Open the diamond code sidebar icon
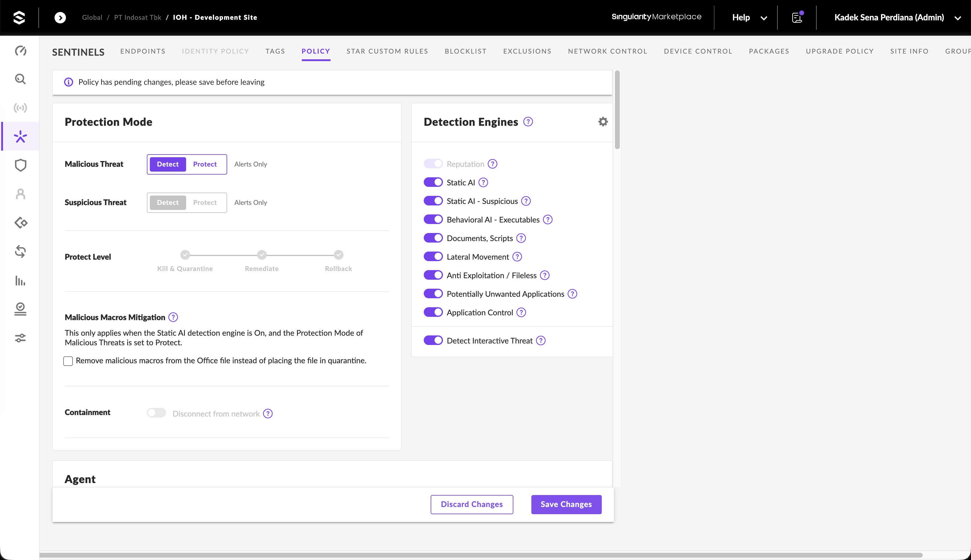Screen dimensions: 971x560 tap(20, 223)
